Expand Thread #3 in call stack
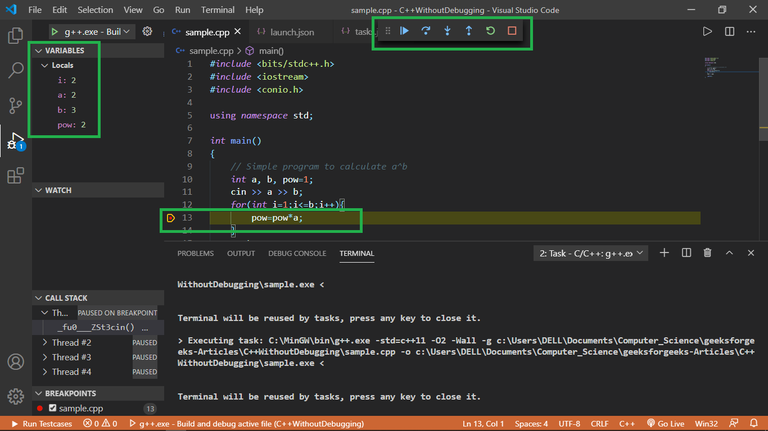Viewport: 768px width, 431px height. point(45,357)
